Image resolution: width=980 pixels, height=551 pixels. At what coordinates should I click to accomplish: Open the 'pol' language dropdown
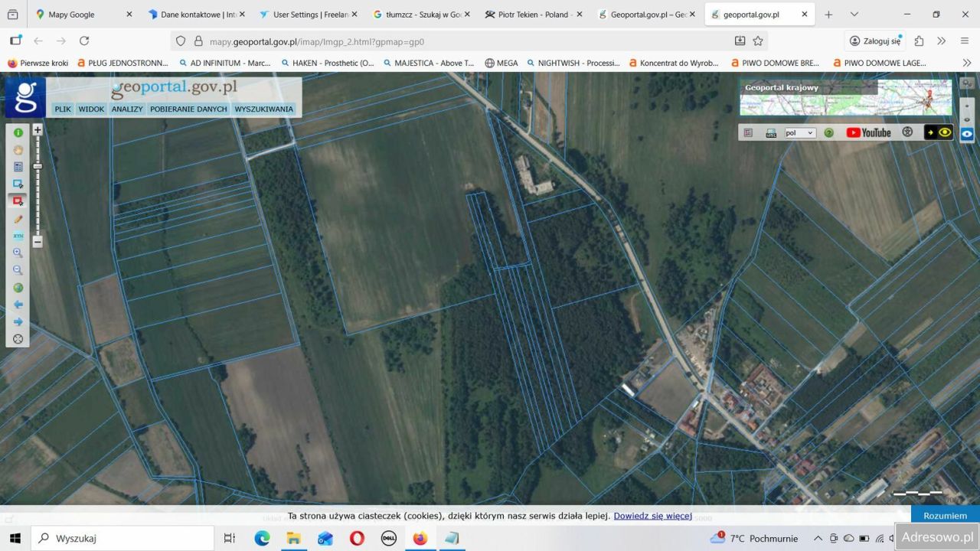point(800,132)
